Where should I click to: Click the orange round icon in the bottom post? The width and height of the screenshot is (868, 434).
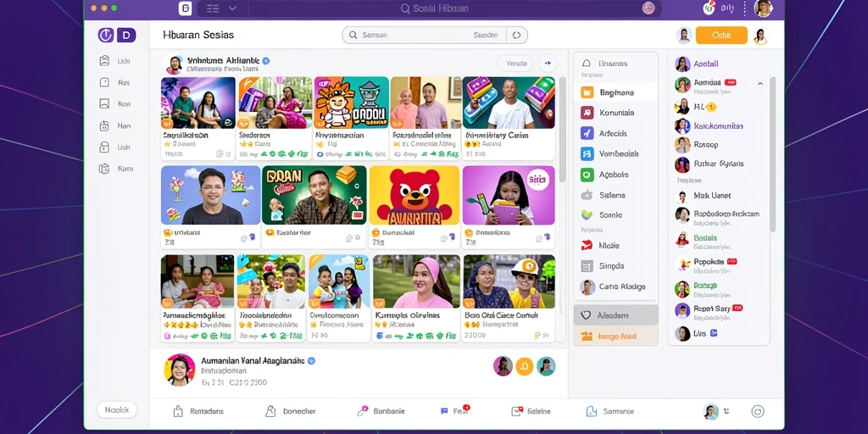(x=524, y=366)
